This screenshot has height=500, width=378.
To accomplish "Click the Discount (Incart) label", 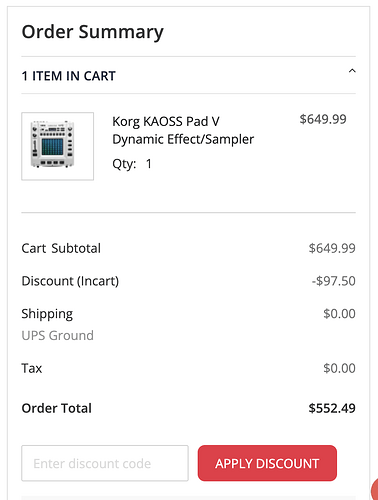I will coord(70,281).
